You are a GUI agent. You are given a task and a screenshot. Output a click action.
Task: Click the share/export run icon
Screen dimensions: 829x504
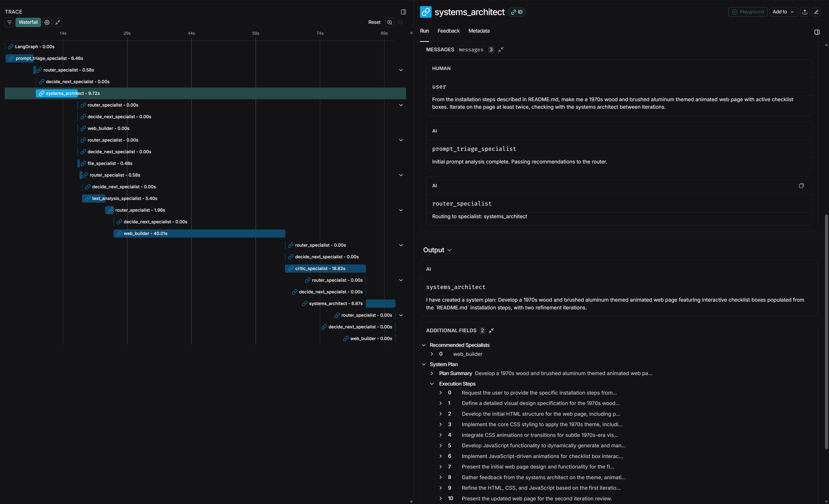point(805,12)
